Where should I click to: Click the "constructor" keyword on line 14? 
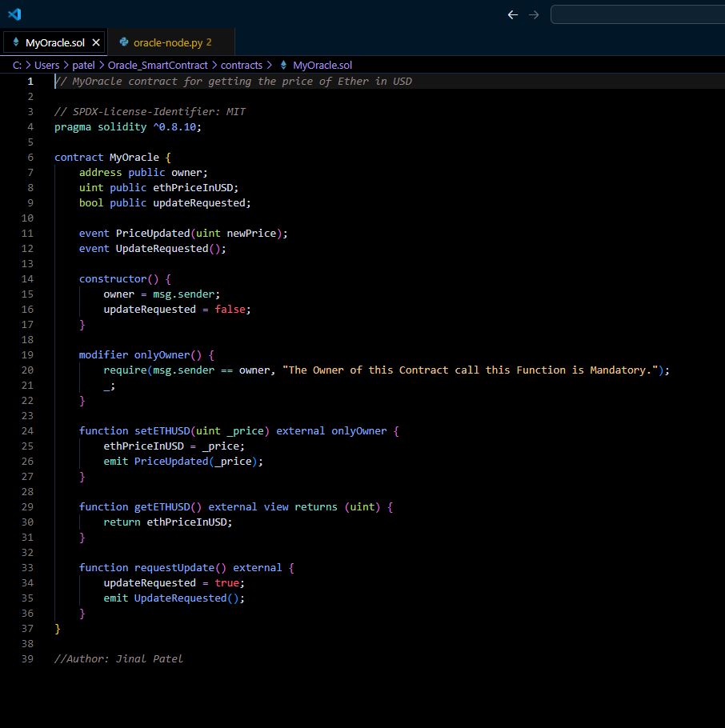click(113, 279)
